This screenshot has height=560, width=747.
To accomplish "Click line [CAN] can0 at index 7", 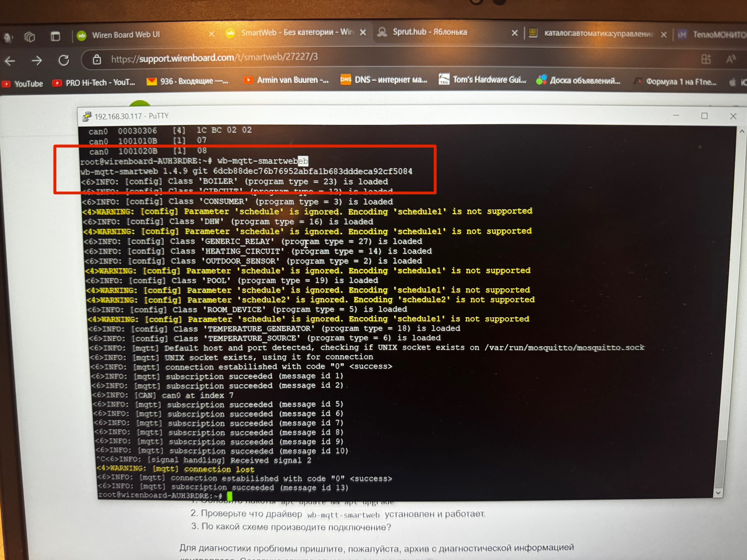I will click(x=163, y=395).
